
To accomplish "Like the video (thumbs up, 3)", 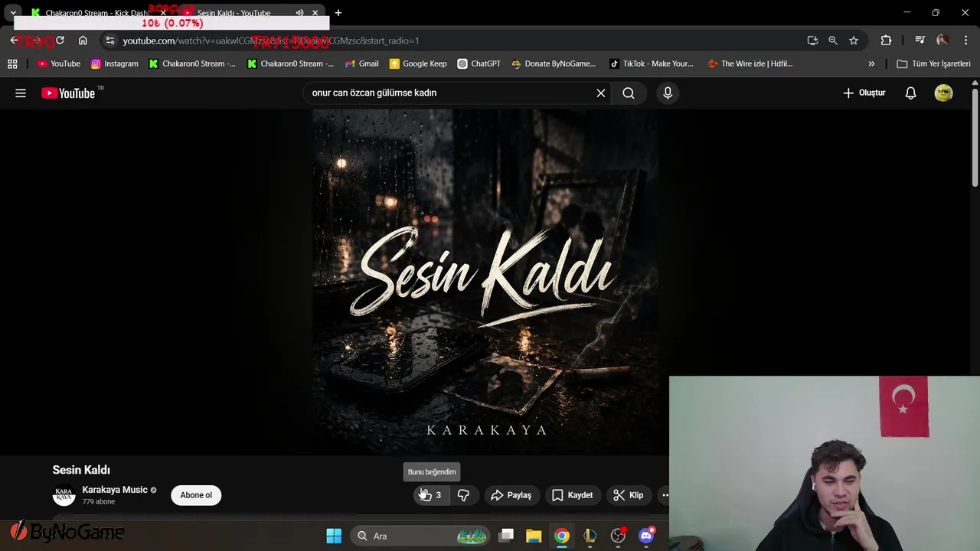I will tap(431, 495).
